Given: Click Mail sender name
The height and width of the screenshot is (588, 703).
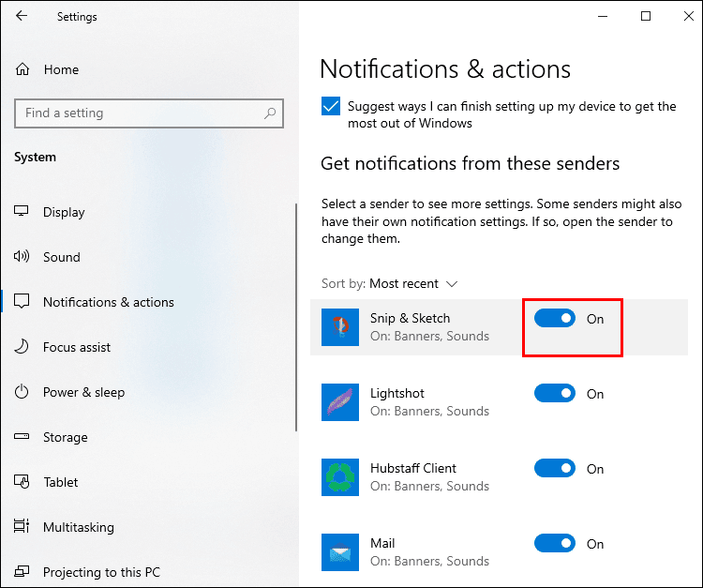Looking at the screenshot, I should (x=382, y=543).
